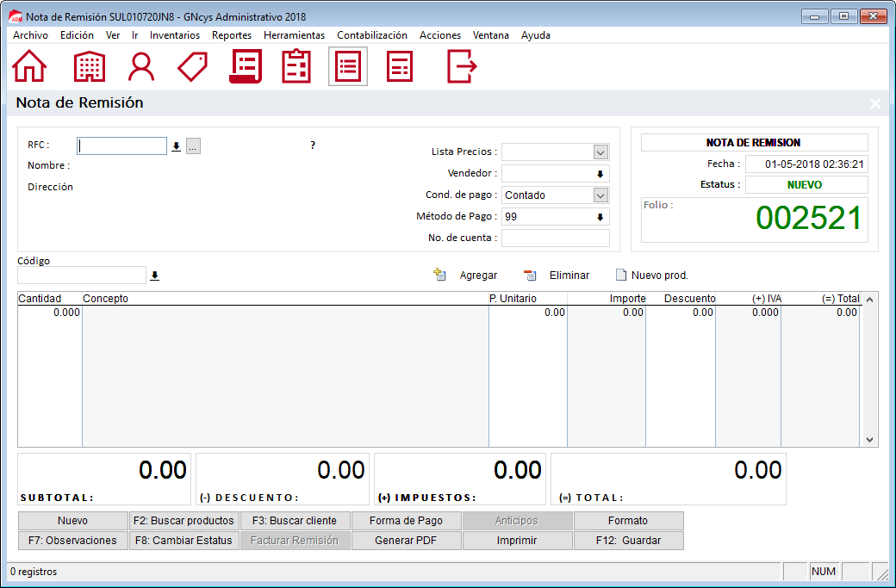Open the Contabilización menu
This screenshot has height=588, width=896.
(372, 35)
